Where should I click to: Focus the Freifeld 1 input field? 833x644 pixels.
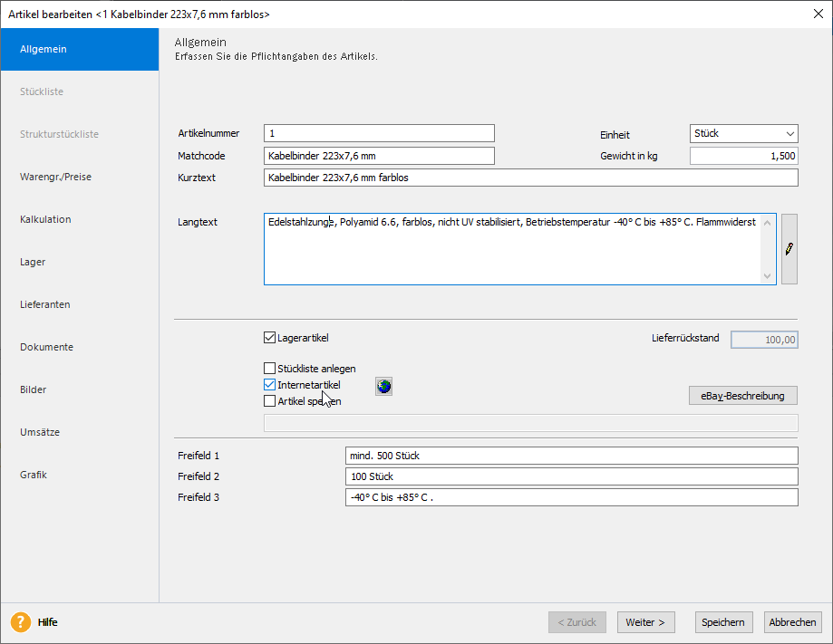pos(571,456)
